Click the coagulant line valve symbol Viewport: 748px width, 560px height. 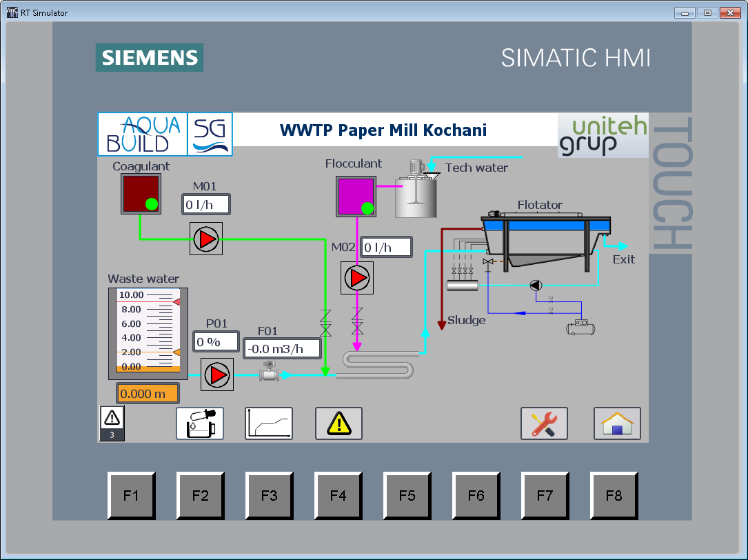(326, 323)
